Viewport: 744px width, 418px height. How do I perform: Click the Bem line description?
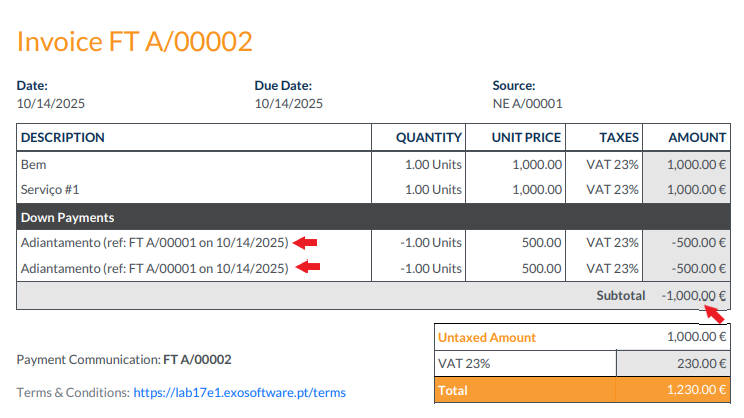tap(33, 164)
